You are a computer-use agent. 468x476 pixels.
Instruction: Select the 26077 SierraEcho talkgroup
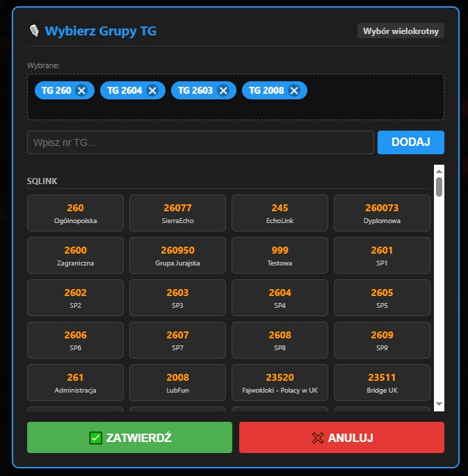(x=177, y=213)
